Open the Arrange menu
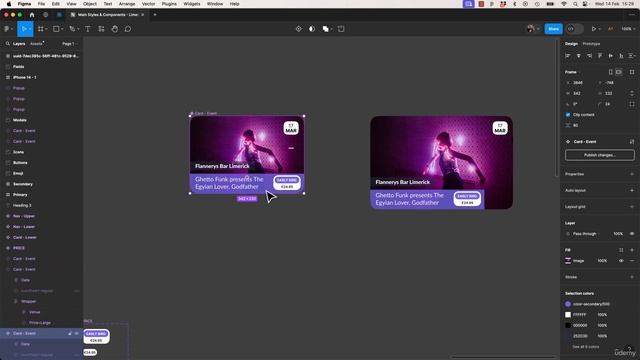This screenshot has width=640, height=360. coord(127,4)
